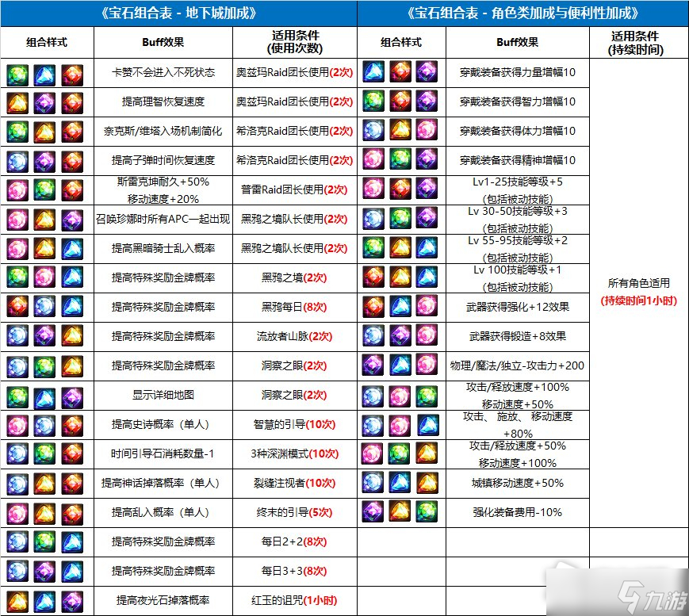This screenshot has height=616, width=689.
Task: Click the 提高理智恢复速度 buff text
Action: (x=163, y=102)
